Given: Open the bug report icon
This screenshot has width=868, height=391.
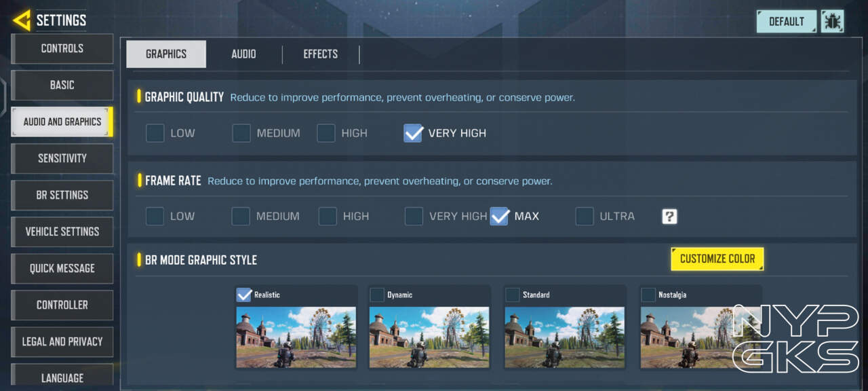Looking at the screenshot, I should pos(832,21).
